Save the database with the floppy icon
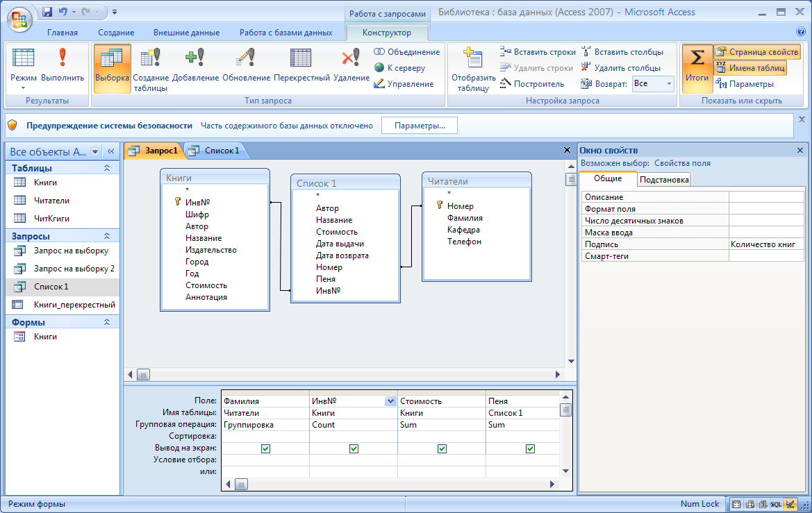 click(47, 11)
